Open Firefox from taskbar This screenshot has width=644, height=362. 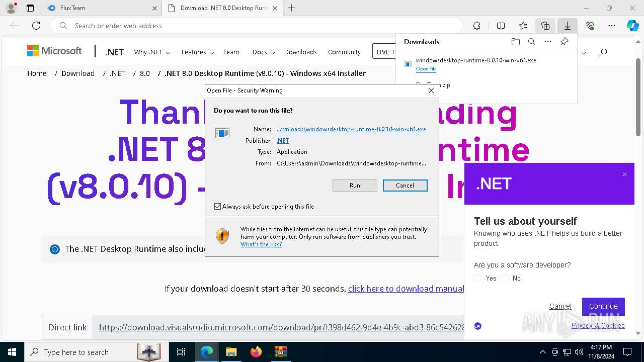point(256,352)
